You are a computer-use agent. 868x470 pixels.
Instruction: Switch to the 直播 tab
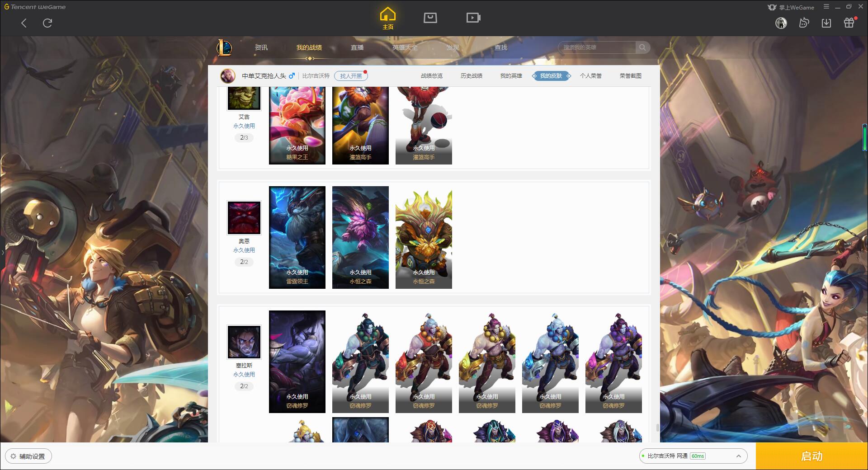357,47
